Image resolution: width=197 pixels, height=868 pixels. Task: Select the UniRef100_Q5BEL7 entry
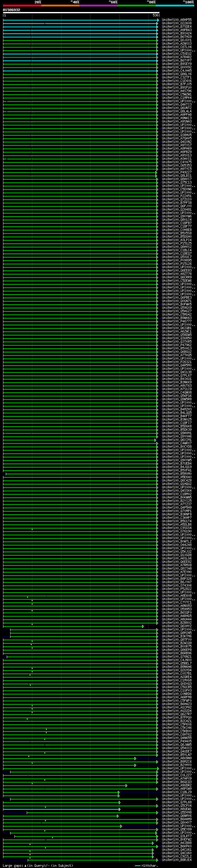coord(176,664)
